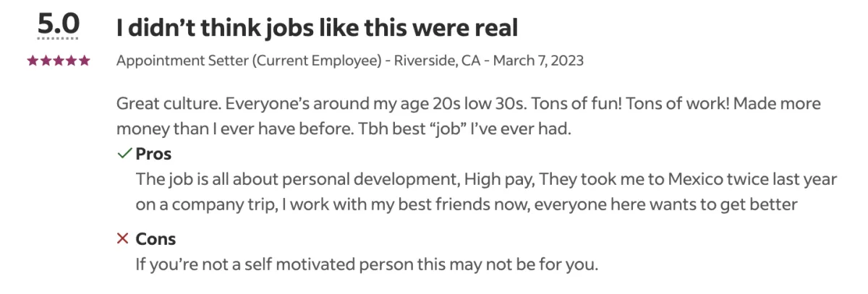Click the five purple star rating

[59, 61]
